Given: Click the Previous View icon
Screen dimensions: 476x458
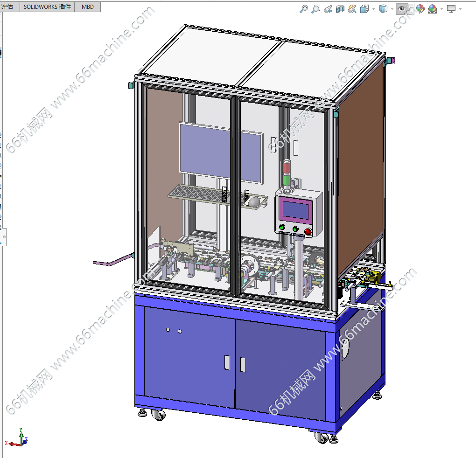Looking at the screenshot, I should (328, 9).
